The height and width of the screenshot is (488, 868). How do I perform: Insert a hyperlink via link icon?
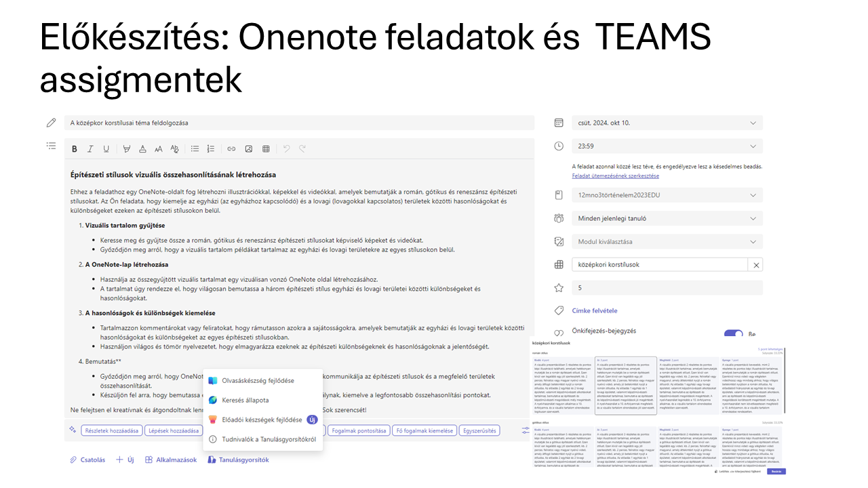231,149
